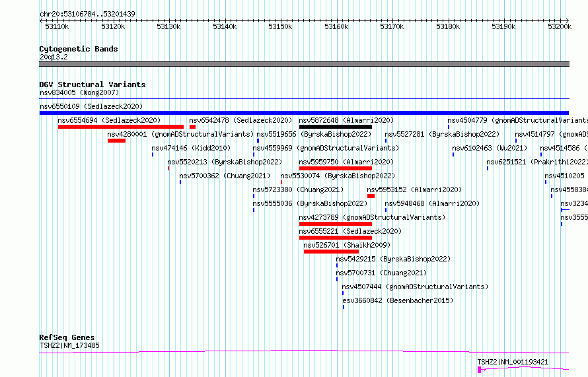Viewport: 588px width, 377px height.
Task: Click the red bar under nsv6555221
Action: [336, 238]
